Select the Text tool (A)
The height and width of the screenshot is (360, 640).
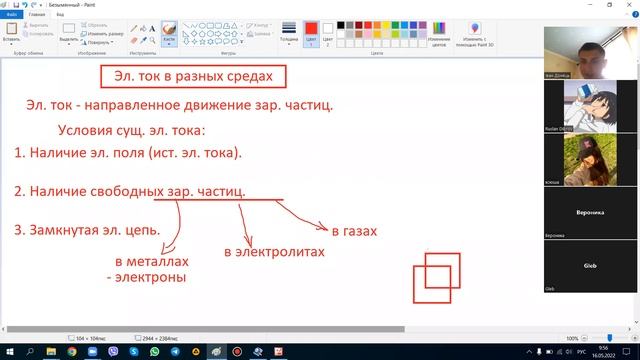point(152,29)
